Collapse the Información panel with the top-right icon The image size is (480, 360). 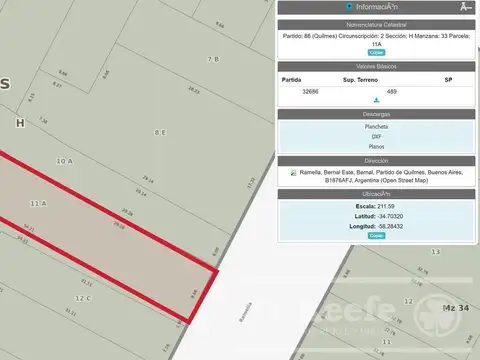tap(466, 7)
